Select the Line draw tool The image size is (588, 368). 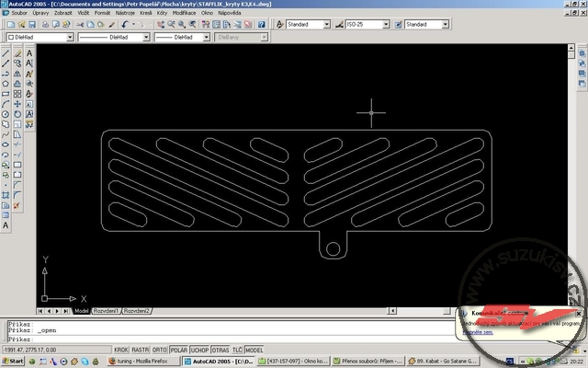tap(6, 53)
